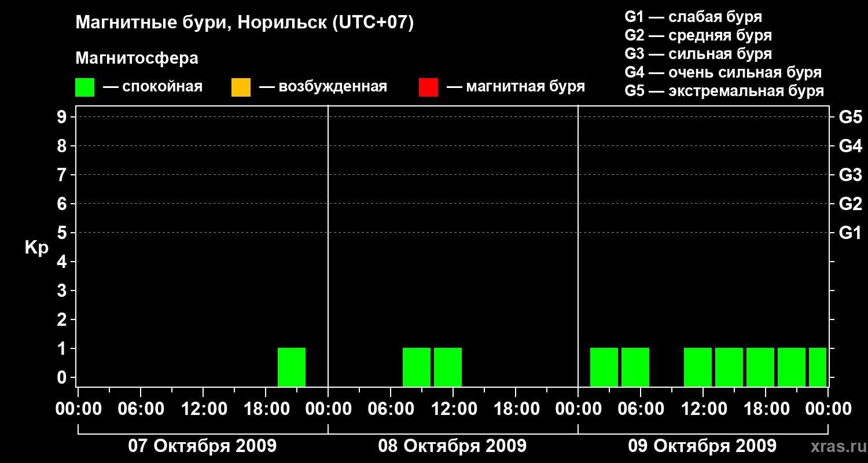Click the '— спокойная' legend label

153,87
